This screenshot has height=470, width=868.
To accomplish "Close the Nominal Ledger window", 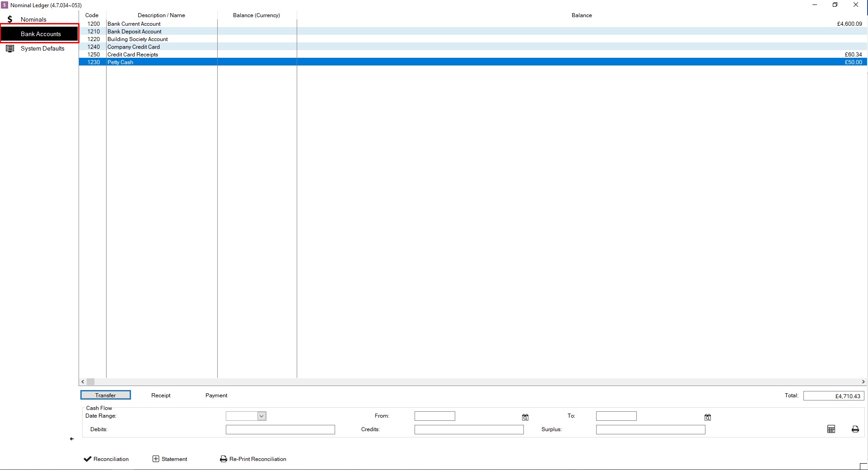I will coord(855,5).
